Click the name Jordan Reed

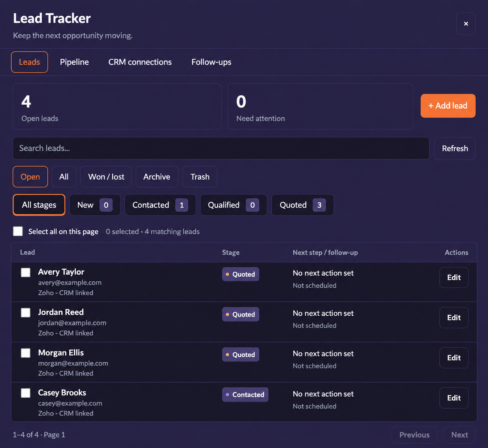61,312
